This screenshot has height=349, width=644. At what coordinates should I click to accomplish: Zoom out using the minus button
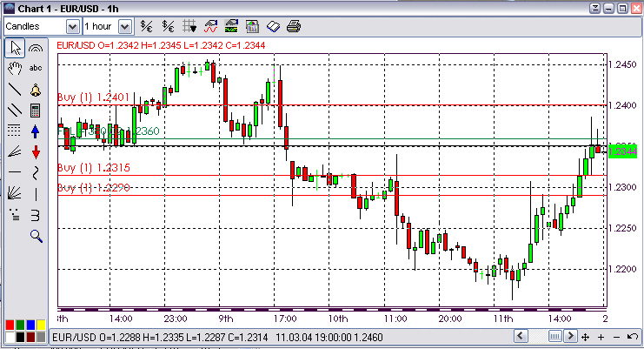coord(617,337)
